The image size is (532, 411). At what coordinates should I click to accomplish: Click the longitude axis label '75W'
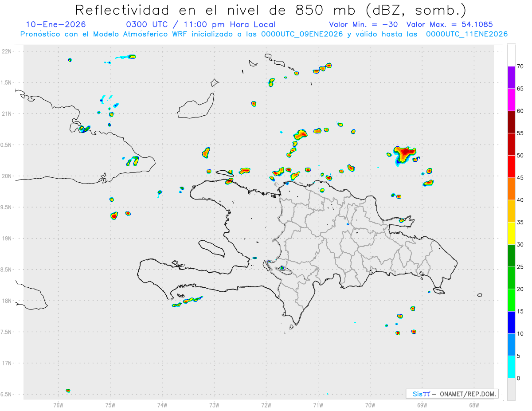(110, 405)
